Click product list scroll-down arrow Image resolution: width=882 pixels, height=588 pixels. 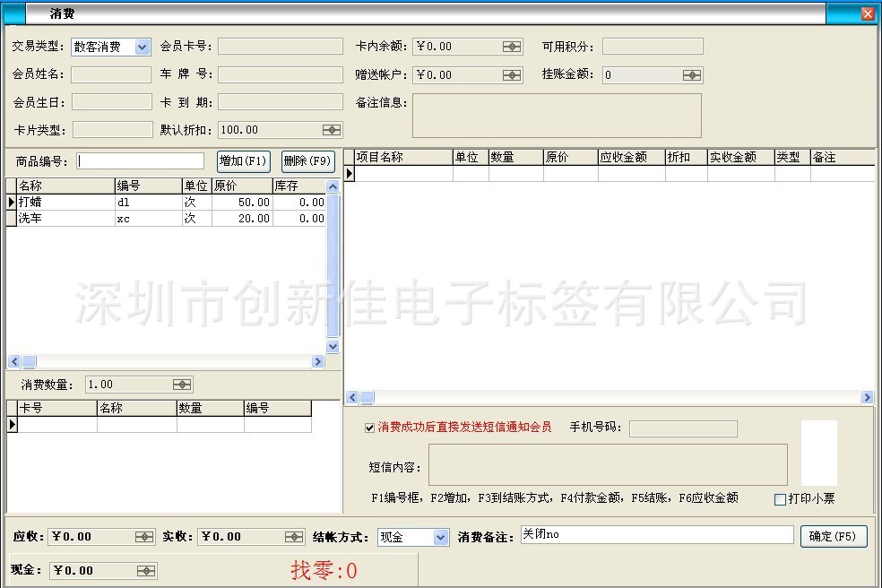[333, 346]
